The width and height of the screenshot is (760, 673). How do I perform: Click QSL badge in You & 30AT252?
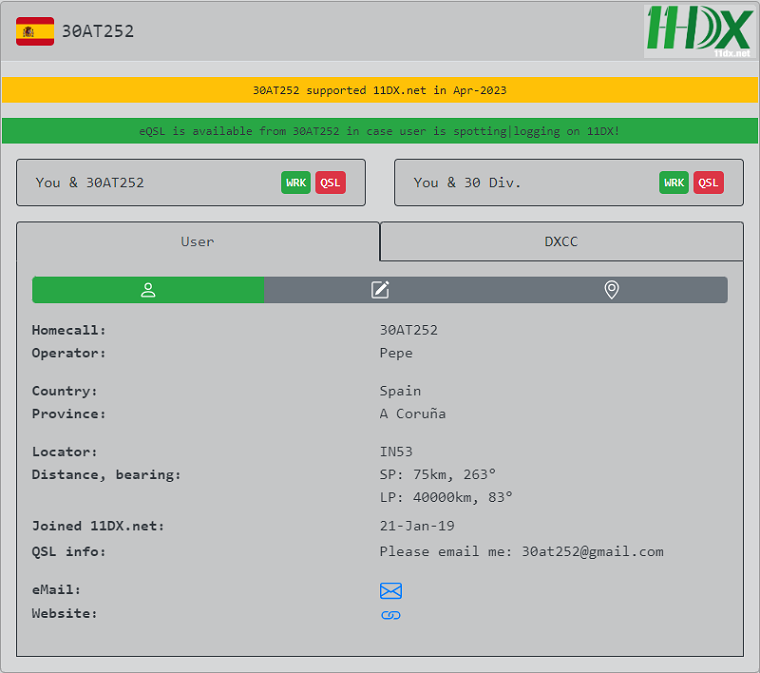(x=330, y=182)
